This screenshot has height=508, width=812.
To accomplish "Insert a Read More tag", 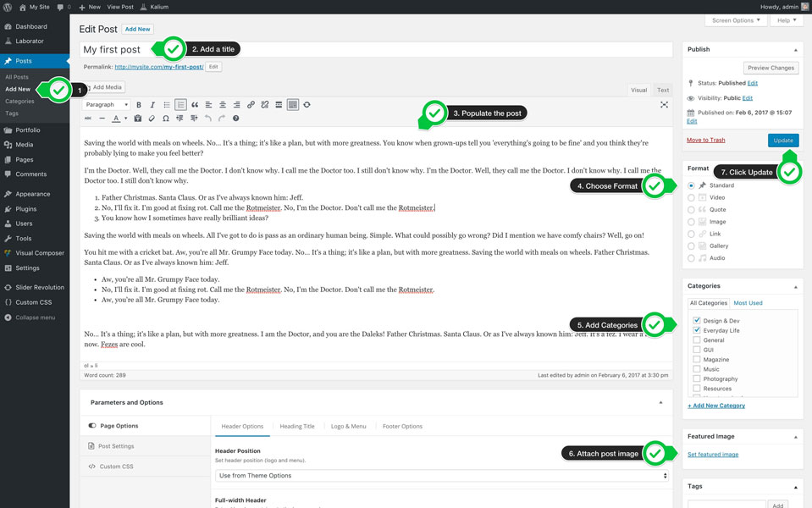I will [277, 104].
